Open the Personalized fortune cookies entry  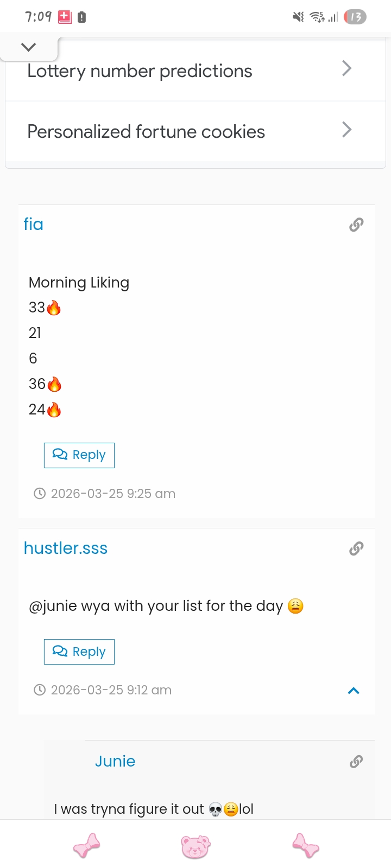[x=146, y=131]
